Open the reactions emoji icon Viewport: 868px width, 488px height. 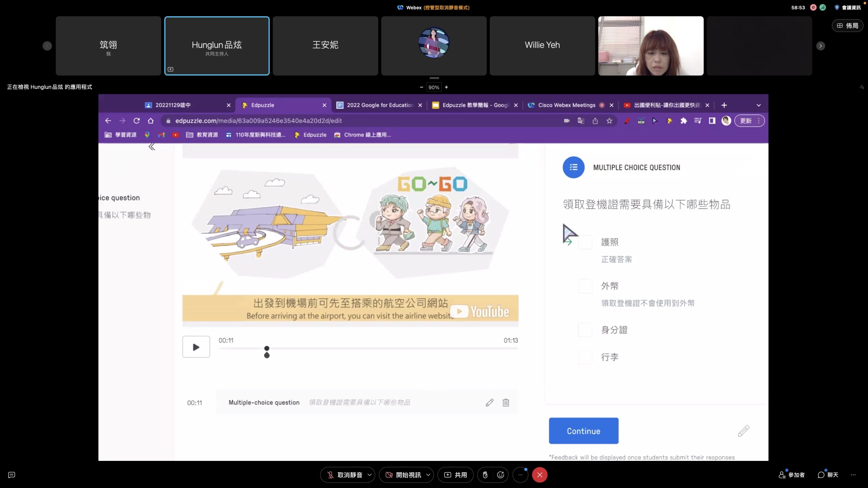[x=500, y=475]
